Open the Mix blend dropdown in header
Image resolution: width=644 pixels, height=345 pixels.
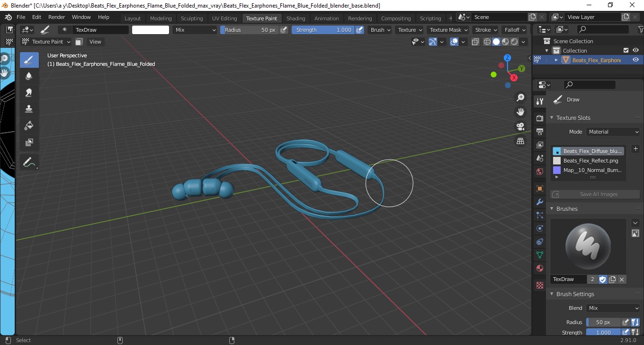click(195, 30)
